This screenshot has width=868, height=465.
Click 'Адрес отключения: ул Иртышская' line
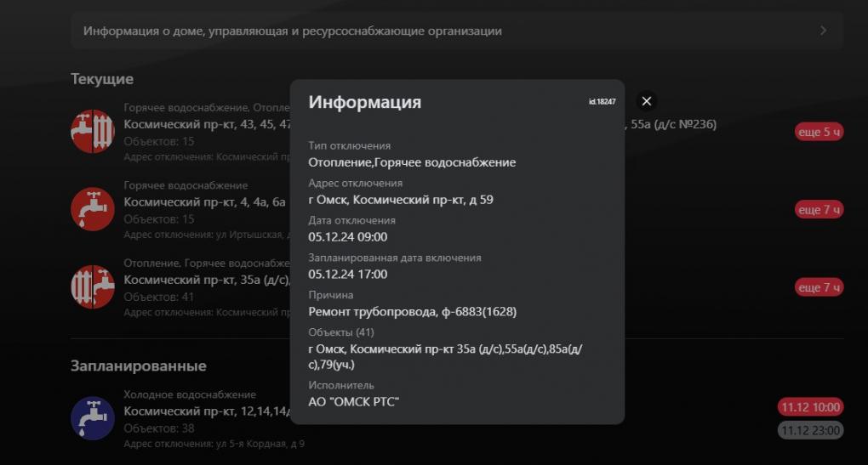click(x=207, y=235)
